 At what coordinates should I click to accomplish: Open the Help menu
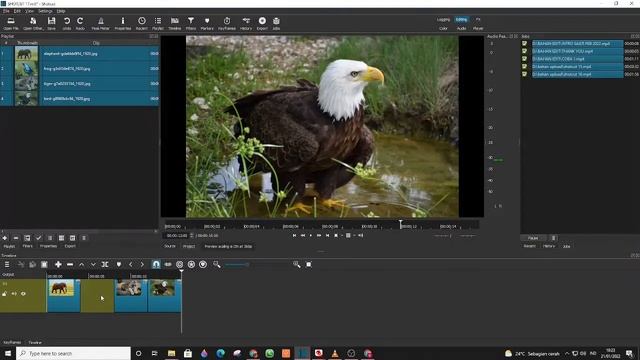click(61, 11)
